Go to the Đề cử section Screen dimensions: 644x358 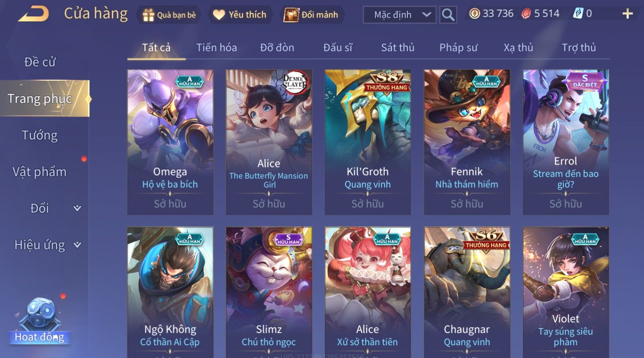(40, 62)
